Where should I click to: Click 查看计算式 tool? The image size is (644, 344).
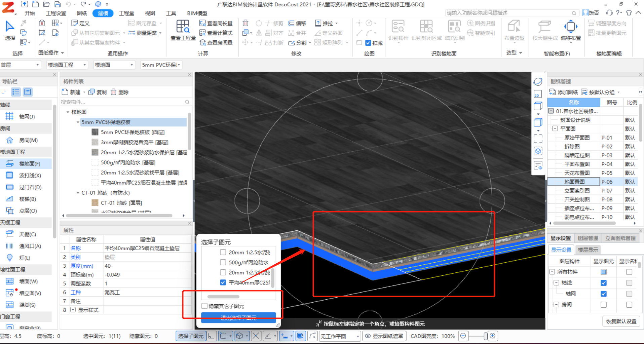pyautogui.click(x=216, y=33)
